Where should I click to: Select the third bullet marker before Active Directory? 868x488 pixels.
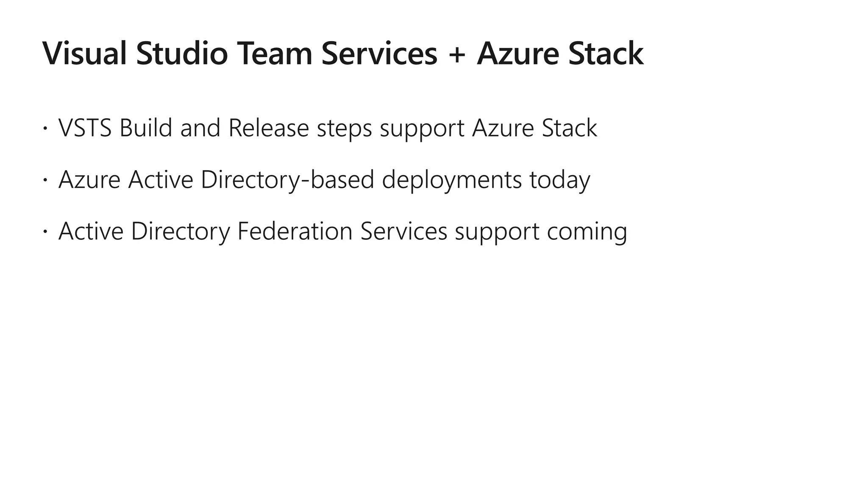[45, 231]
